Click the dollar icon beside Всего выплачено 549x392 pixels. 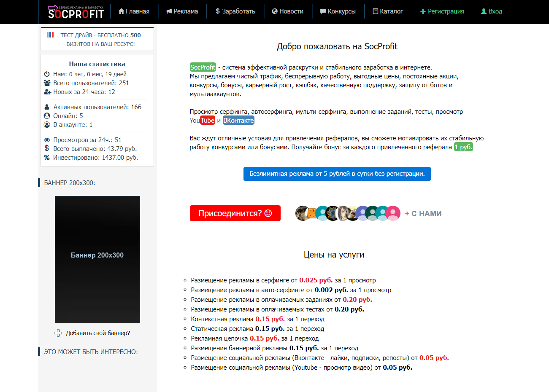click(x=47, y=148)
